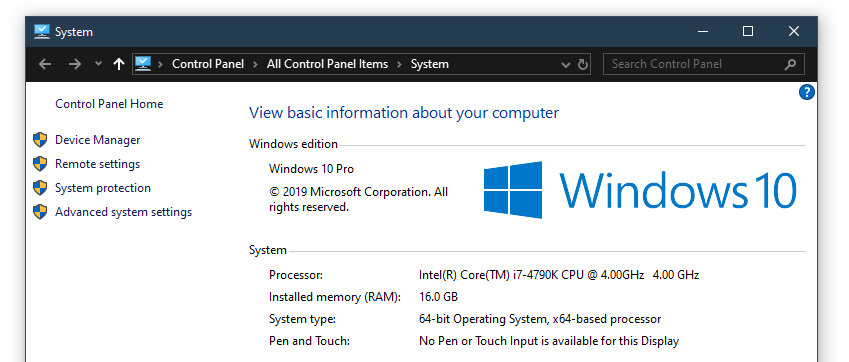849x362 pixels.
Task: Open the recent locations dropdown arrow
Action: [x=98, y=64]
